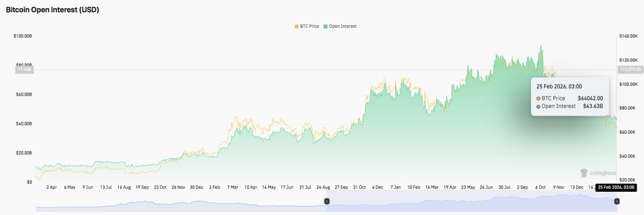Click the highlighted selected range in navigator

point(471,201)
